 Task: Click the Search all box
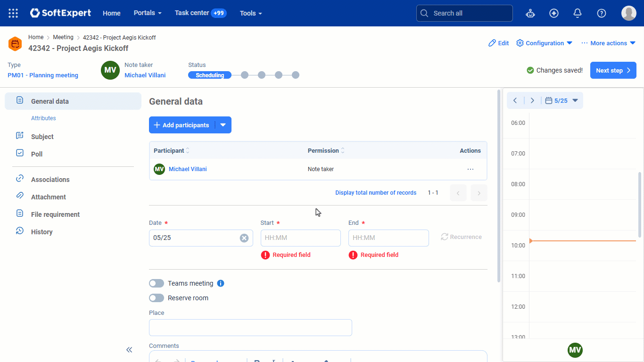[464, 13]
